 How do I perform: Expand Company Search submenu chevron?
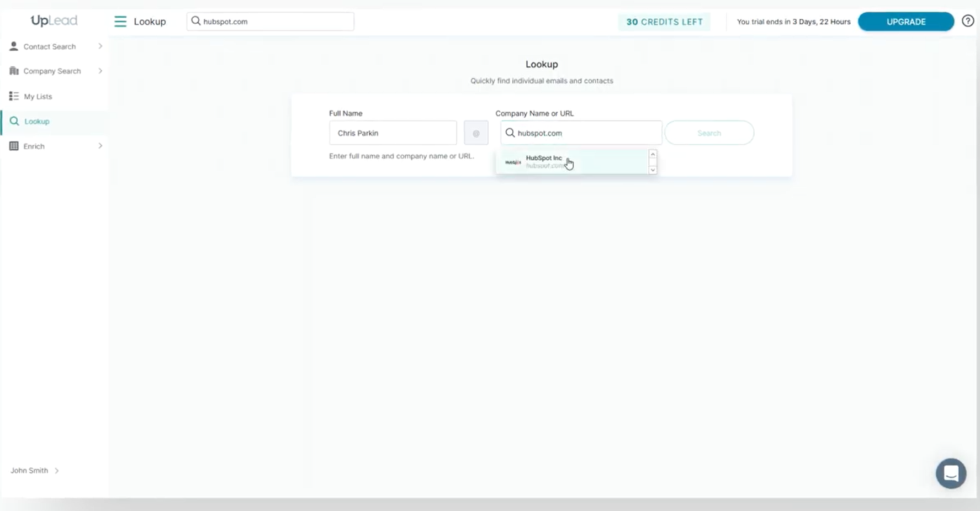pyautogui.click(x=100, y=71)
